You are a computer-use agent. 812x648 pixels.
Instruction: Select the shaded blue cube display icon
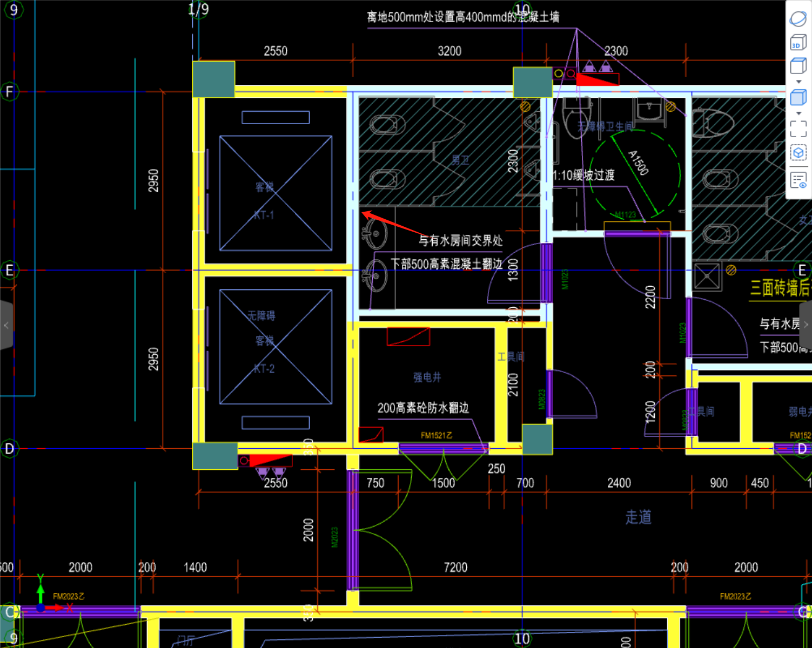[x=798, y=98]
